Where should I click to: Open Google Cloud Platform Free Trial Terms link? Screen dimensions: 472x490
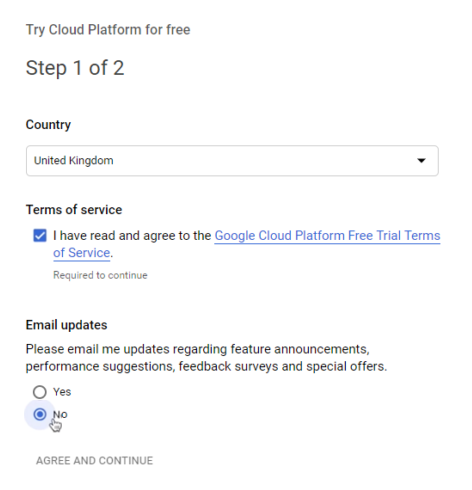pos(327,236)
